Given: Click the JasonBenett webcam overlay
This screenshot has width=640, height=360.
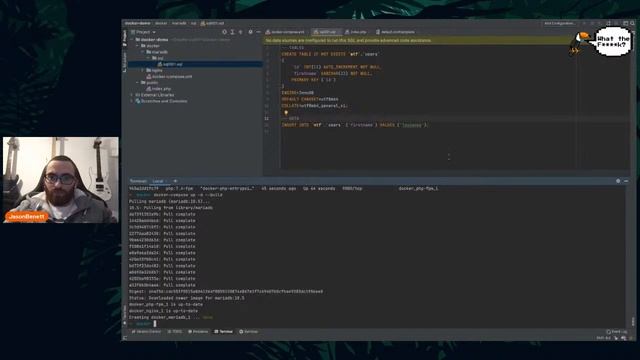Looking at the screenshot, I should [61, 180].
